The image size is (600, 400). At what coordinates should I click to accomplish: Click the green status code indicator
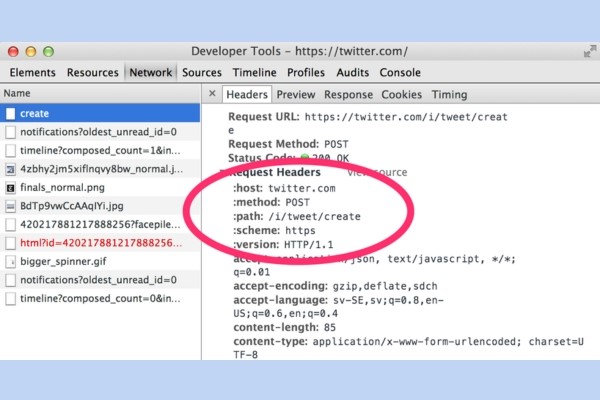click(x=305, y=157)
